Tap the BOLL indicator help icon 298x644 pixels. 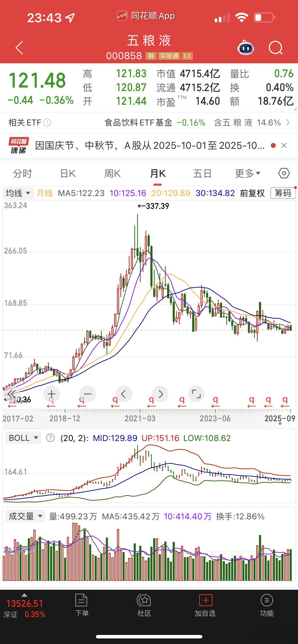click(50, 438)
